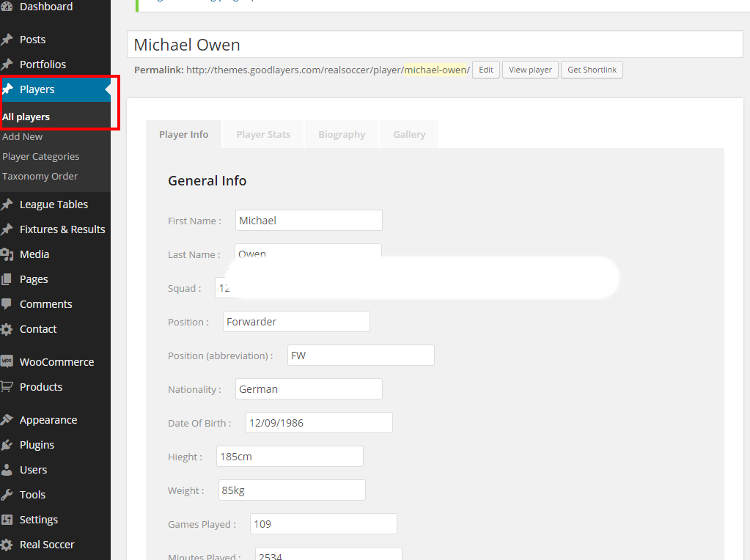Click the Settings sliders icon
Image resolution: width=750 pixels, height=560 pixels.
tap(7, 520)
